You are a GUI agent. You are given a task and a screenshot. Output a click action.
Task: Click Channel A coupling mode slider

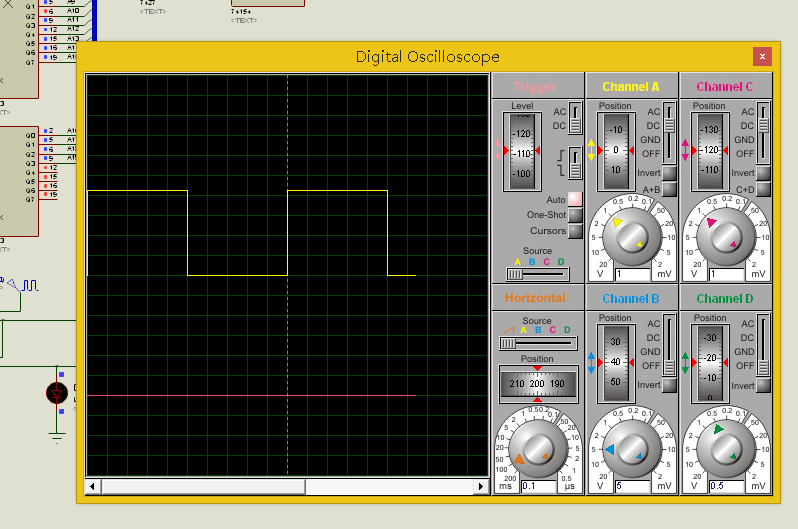click(x=669, y=132)
